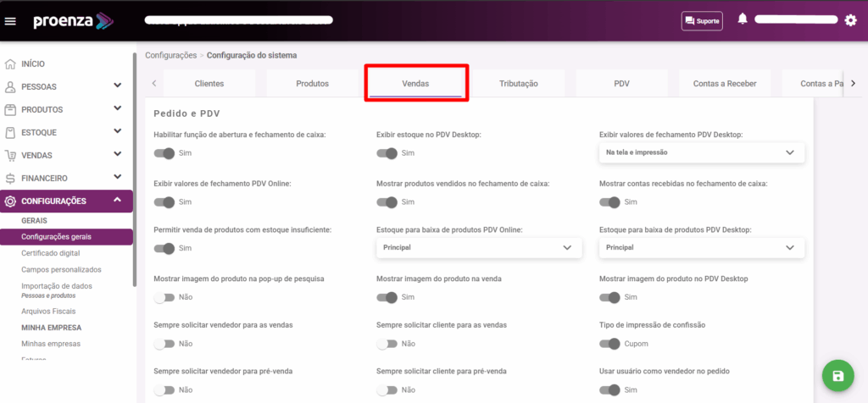The height and width of the screenshot is (403, 868).
Task: Toggle 'Exibir estoque no PDV Desktop' switch
Action: point(387,153)
